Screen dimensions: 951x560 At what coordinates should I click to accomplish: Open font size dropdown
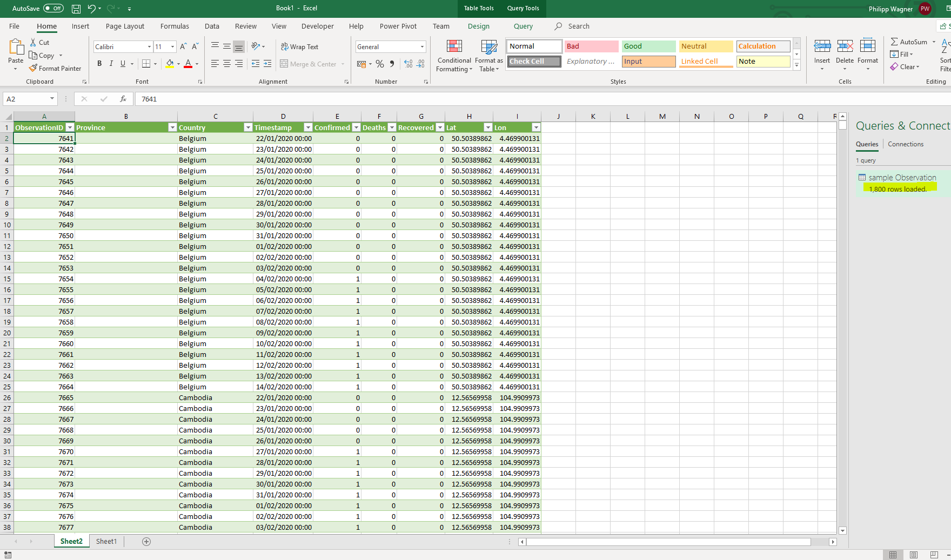(x=173, y=47)
